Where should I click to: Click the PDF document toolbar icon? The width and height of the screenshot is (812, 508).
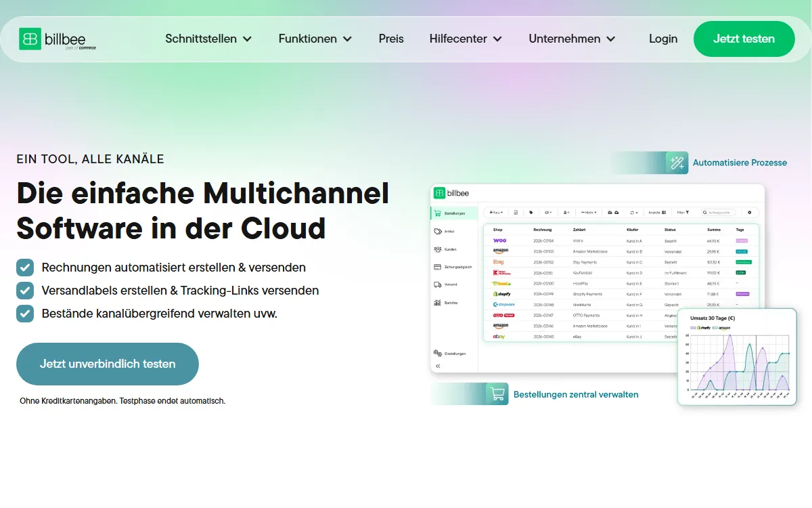(516, 213)
